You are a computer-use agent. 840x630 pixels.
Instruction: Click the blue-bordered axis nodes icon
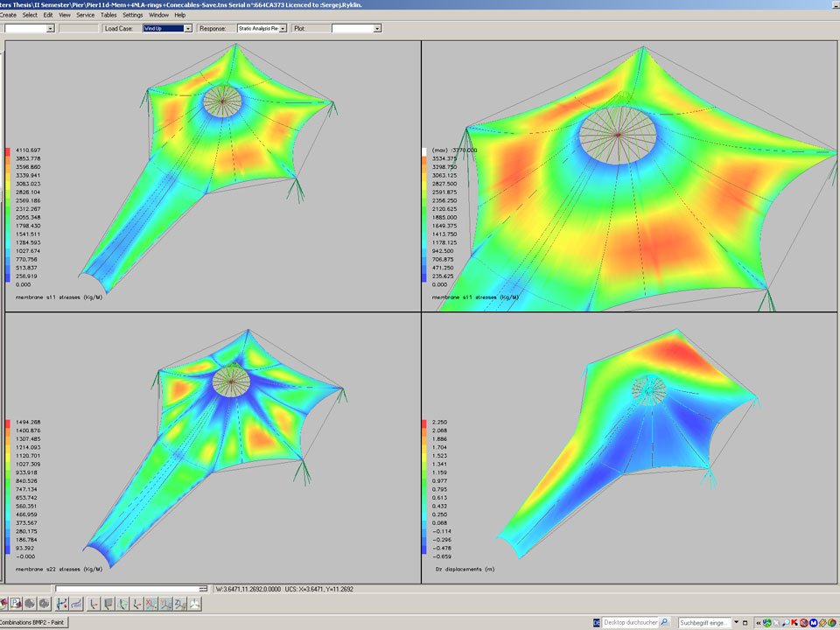tap(62, 604)
